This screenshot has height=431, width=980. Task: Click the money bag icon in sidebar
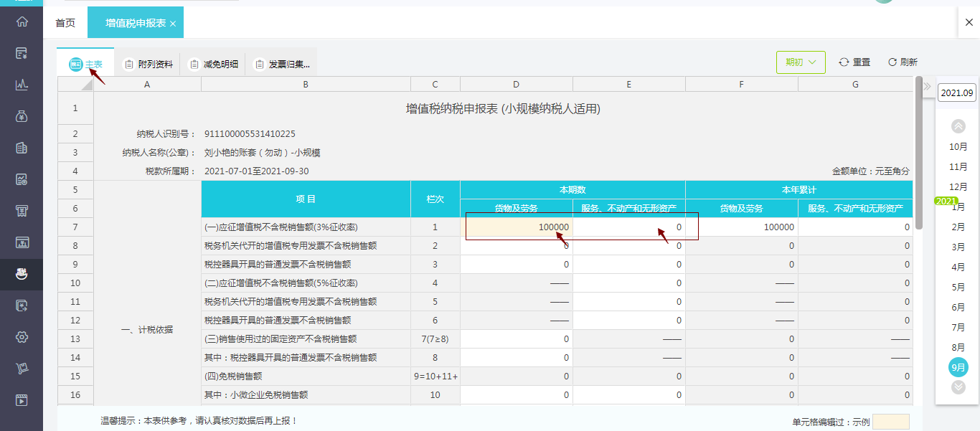click(22, 116)
